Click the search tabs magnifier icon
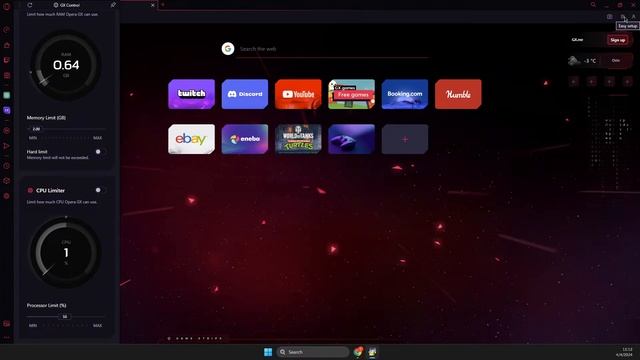 pyautogui.click(x=593, y=5)
